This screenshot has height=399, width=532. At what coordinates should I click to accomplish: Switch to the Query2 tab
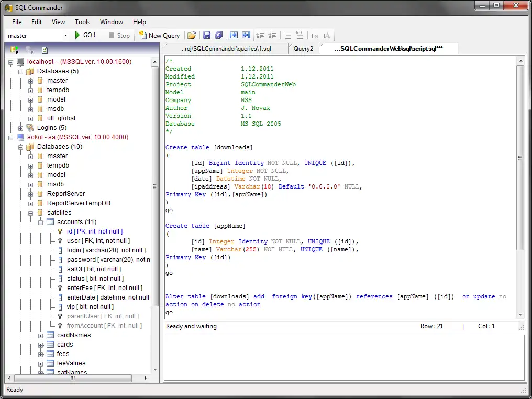click(303, 49)
